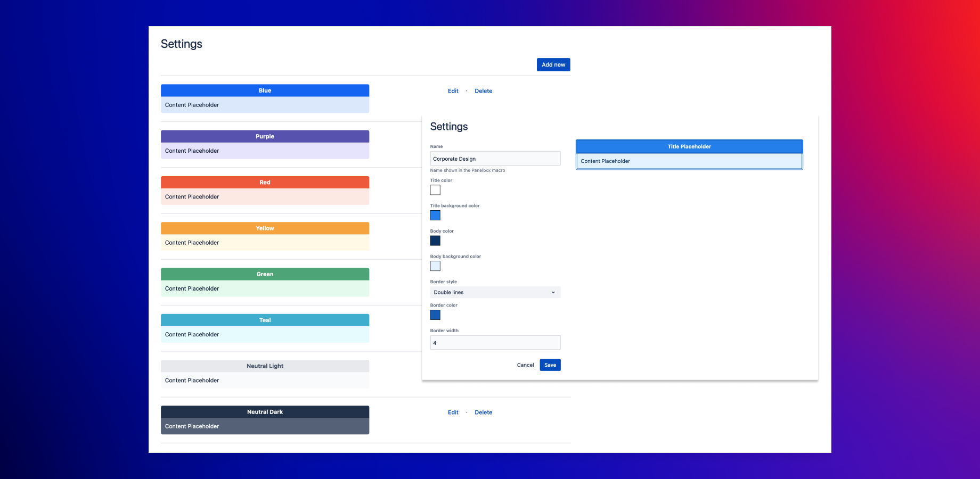Image resolution: width=980 pixels, height=479 pixels.
Task: Click the Border width input field
Action: click(x=495, y=342)
